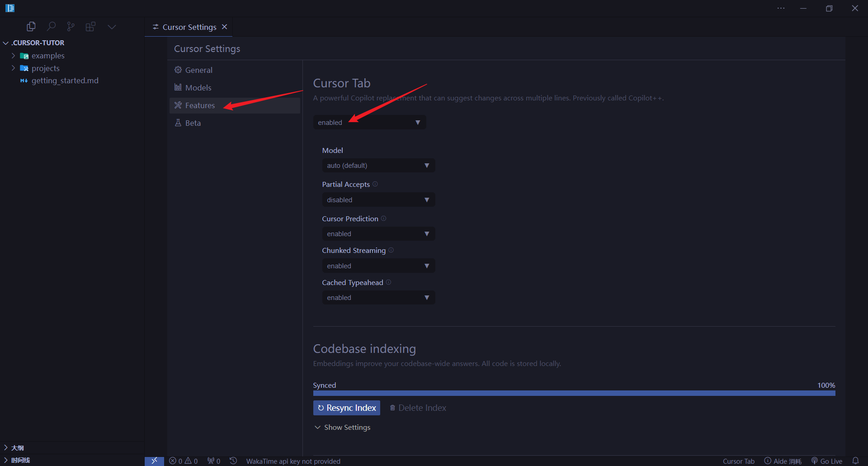868x466 pixels.
Task: Open the title bar ellipsis menu
Action: point(781,8)
